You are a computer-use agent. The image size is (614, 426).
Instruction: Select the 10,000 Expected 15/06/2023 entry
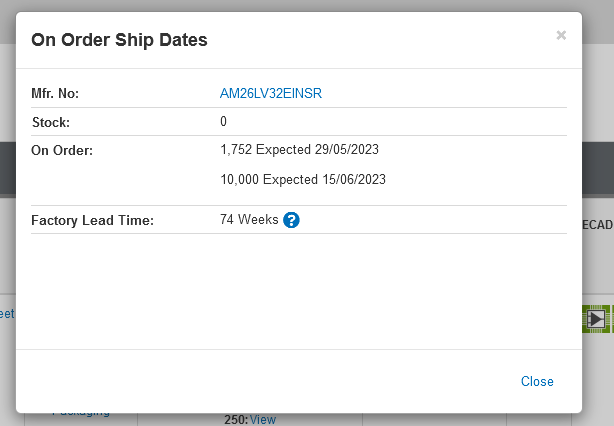(x=302, y=180)
